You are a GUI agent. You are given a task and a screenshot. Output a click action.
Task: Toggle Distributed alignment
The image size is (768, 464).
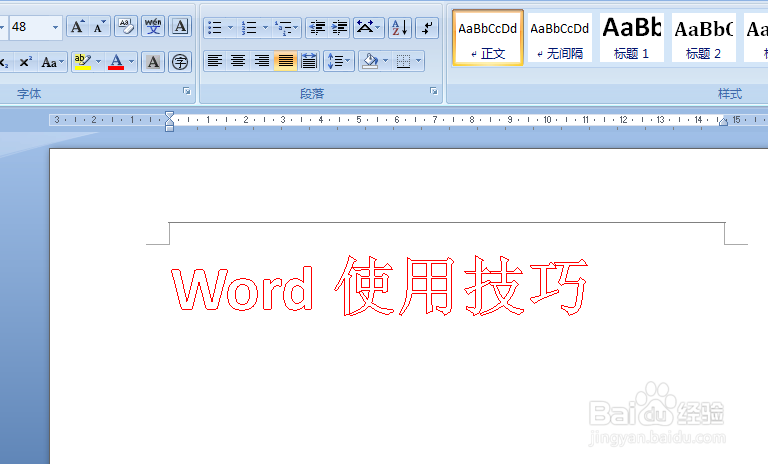click(309, 61)
